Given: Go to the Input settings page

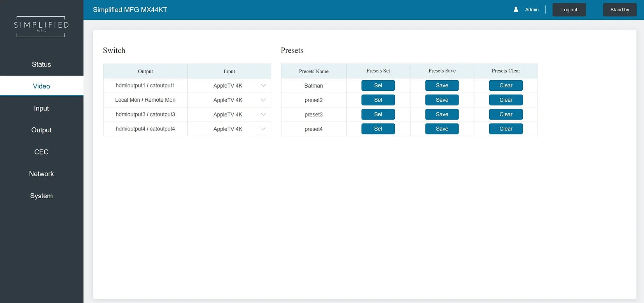Looking at the screenshot, I should (41, 108).
